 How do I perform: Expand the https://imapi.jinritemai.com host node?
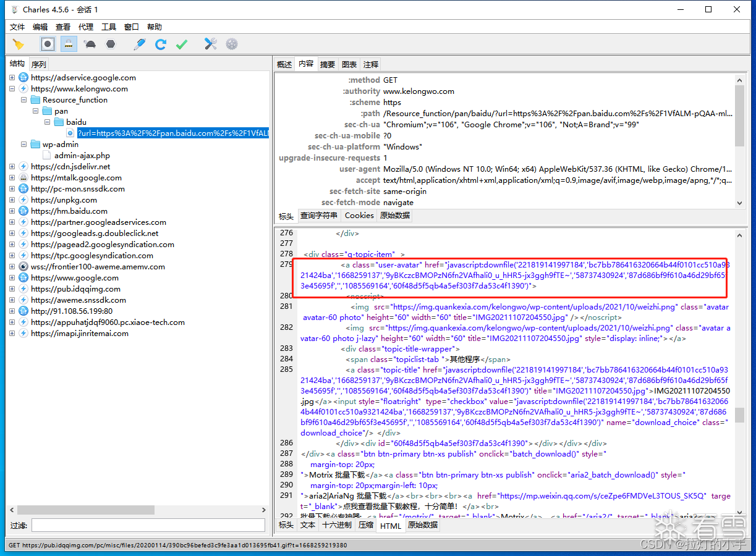tap(12, 334)
